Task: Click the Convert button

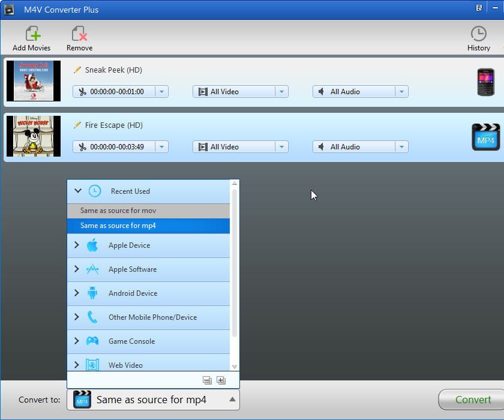Action: click(472, 400)
